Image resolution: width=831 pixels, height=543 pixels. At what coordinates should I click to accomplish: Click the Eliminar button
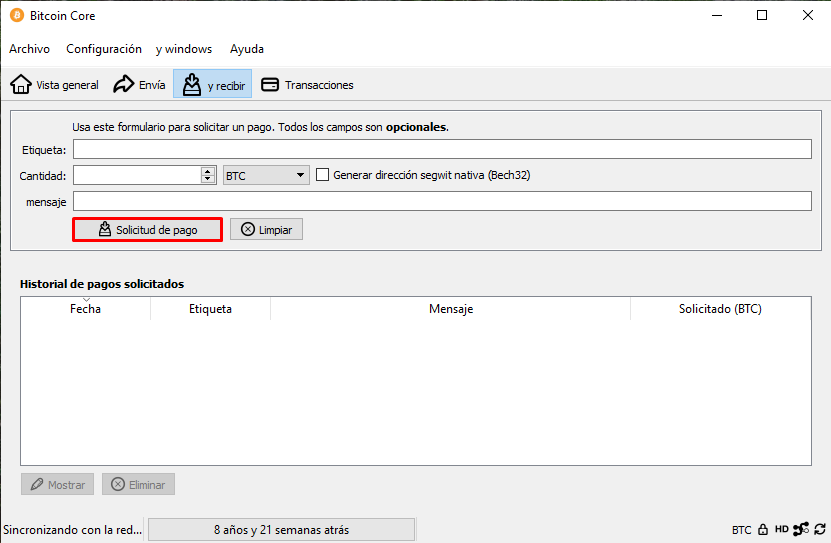tap(138, 484)
